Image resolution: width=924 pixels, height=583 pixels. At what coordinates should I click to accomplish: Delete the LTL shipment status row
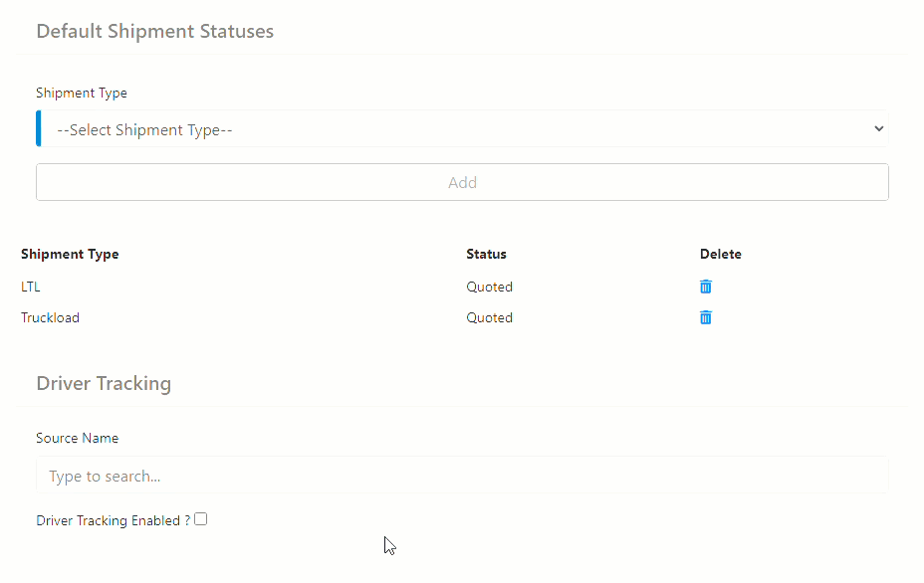[x=705, y=287]
